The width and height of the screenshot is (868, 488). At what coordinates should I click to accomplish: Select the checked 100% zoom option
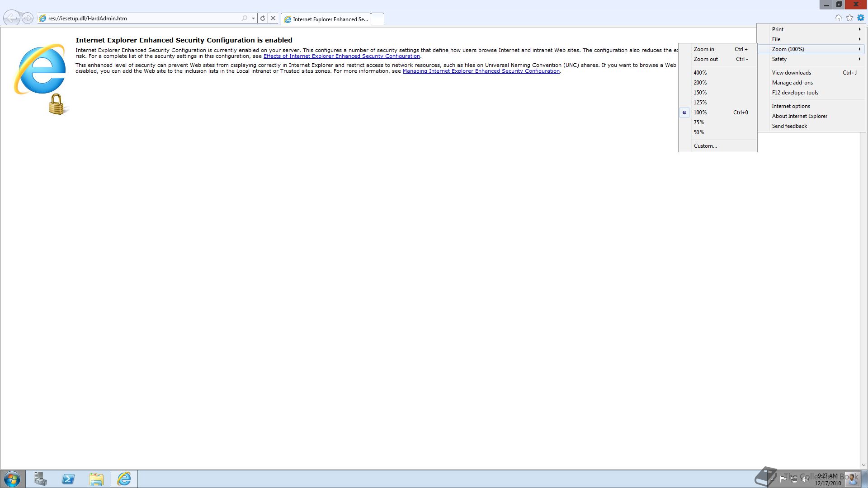tap(718, 113)
